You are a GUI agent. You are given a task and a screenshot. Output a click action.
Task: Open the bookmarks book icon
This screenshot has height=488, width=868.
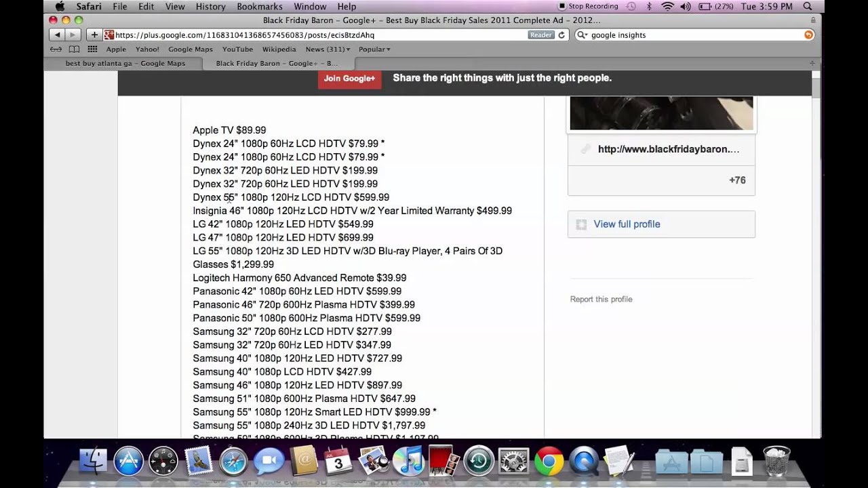click(74, 49)
